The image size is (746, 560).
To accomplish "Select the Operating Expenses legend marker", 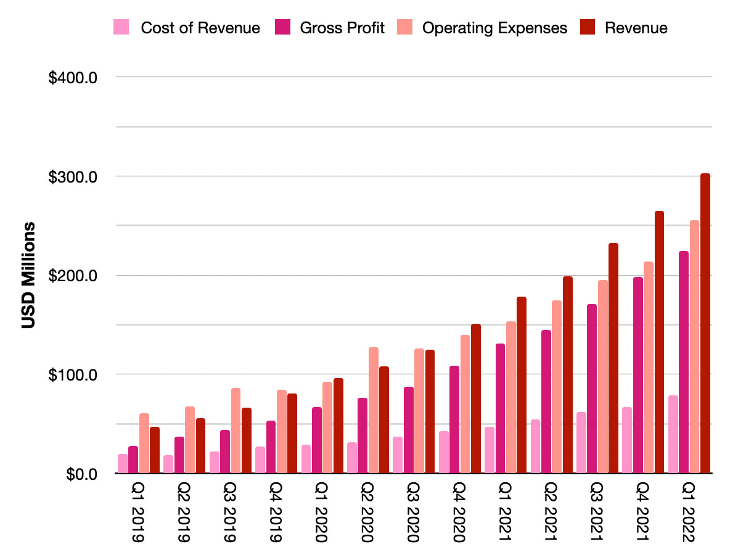I will [x=405, y=27].
